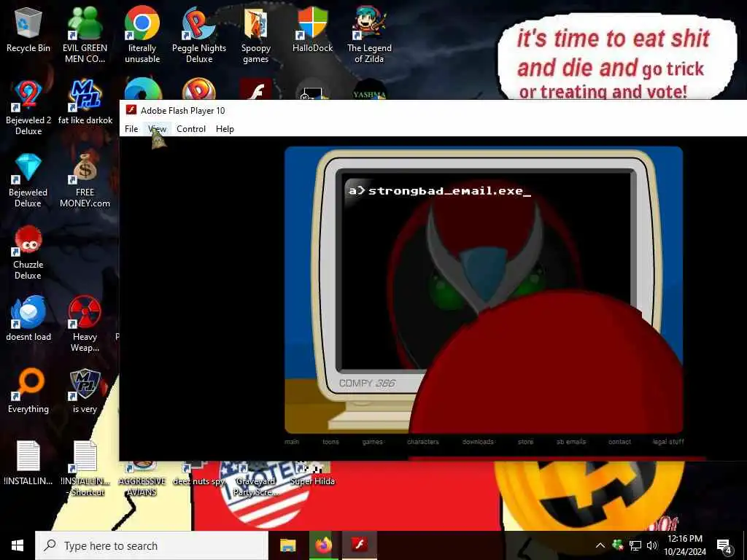The width and height of the screenshot is (747, 560).
Task: Click the 'games' navigation link
Action: point(372,442)
